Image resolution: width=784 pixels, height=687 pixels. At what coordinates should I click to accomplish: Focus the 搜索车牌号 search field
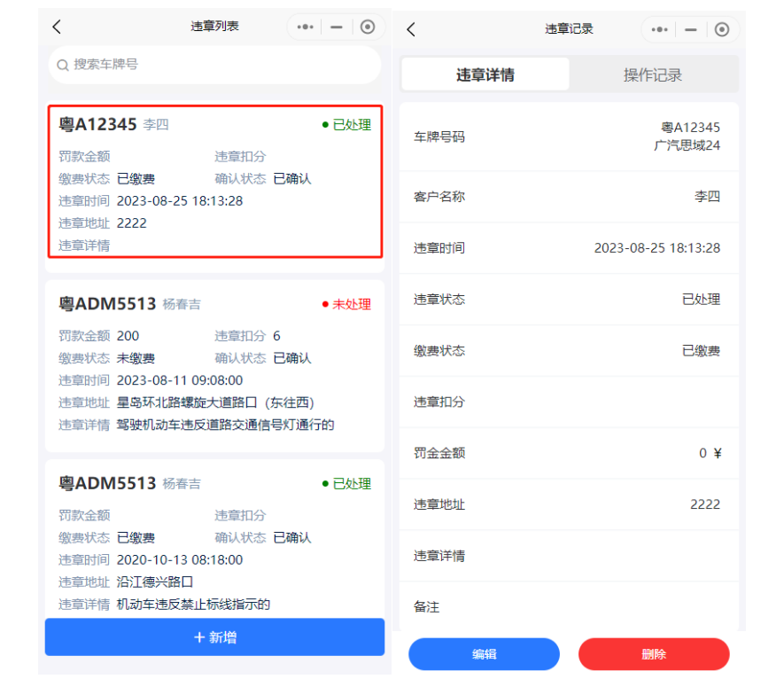[x=221, y=65]
